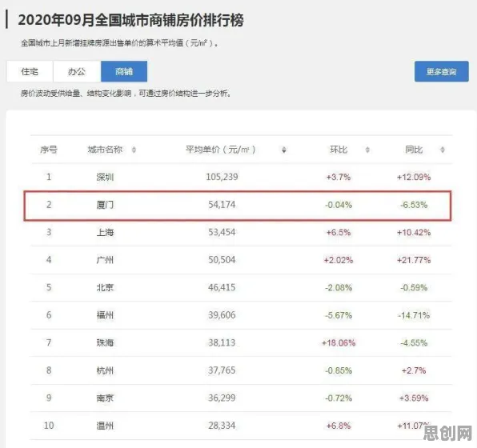This screenshot has width=477, height=448.
Task: Select city 深圳 in the table
Action: tap(105, 177)
